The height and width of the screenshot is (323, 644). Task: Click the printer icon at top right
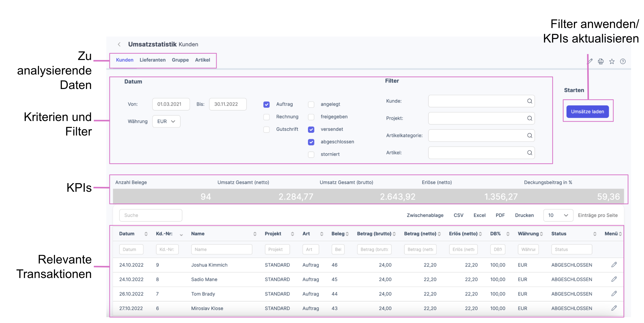pyautogui.click(x=600, y=61)
